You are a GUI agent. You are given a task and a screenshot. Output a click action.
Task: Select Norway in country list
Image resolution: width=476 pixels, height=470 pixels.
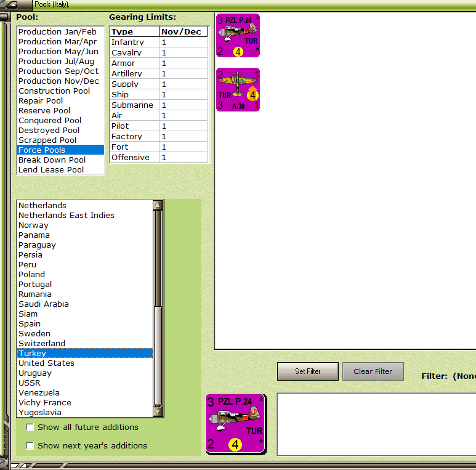tap(85, 225)
